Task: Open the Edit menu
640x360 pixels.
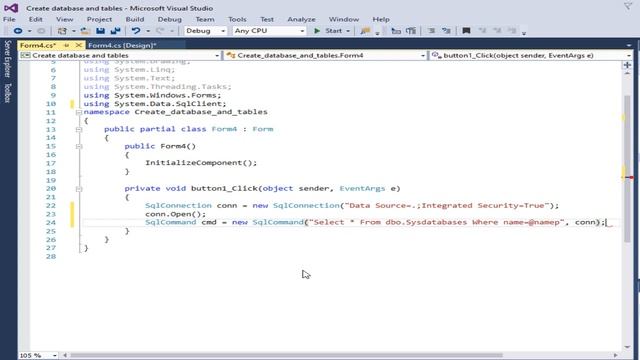Action: 36,19
